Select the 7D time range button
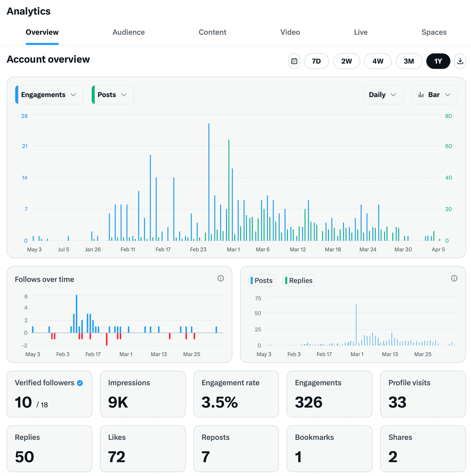The height and width of the screenshot is (476, 471). click(316, 61)
